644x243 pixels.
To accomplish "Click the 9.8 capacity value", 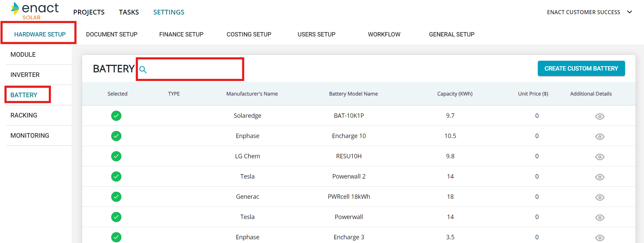I will point(450,156).
